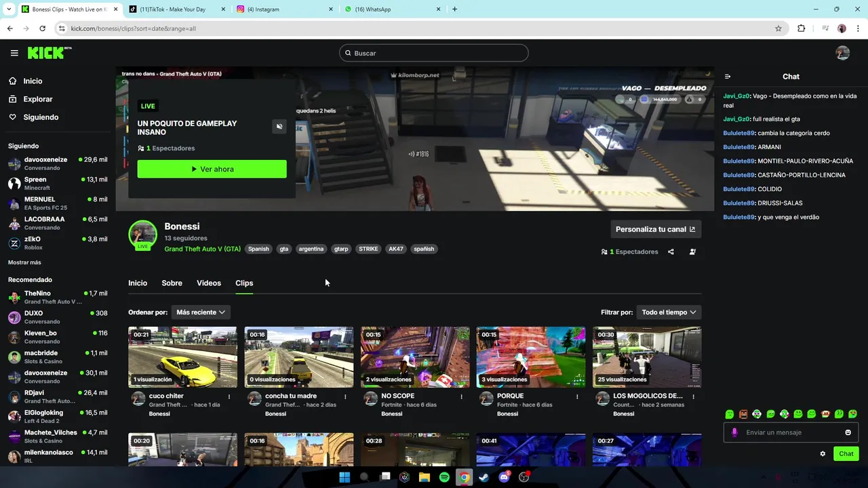Send message with the green Chat button
Image resolution: width=868 pixels, height=488 pixels.
[x=846, y=453]
